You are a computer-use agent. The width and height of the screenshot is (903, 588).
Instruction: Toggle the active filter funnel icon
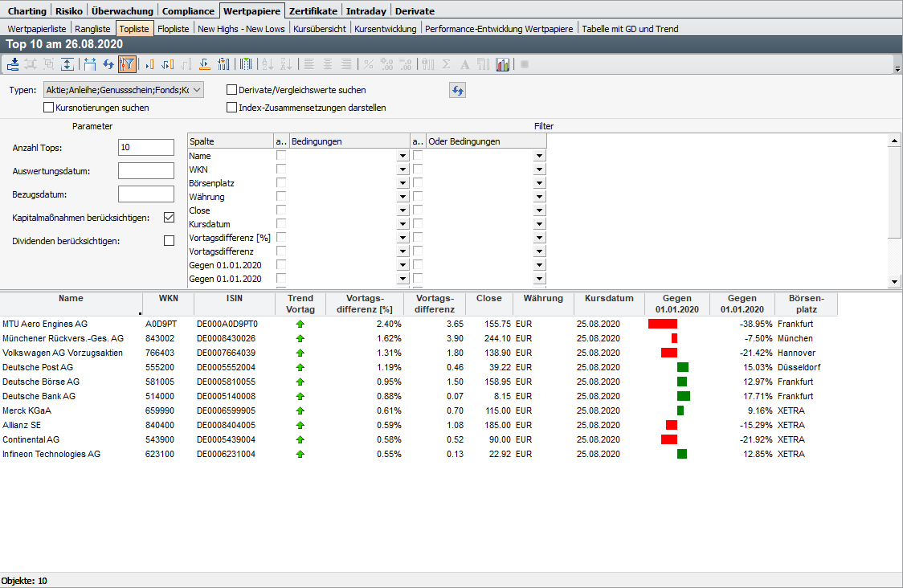tap(127, 64)
